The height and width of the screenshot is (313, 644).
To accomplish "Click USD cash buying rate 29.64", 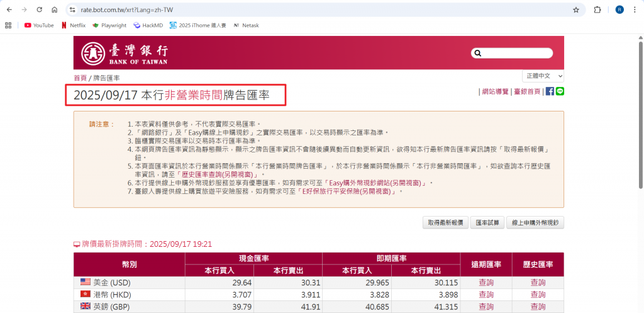I will click(x=242, y=283).
